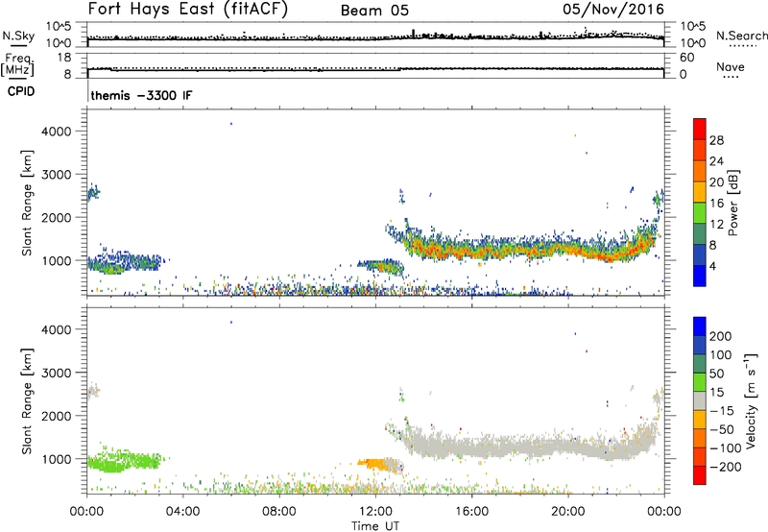Image resolution: width=768 pixels, height=532 pixels.
Task: Click the red-orange power band near 20:00
Action: pos(568,250)
